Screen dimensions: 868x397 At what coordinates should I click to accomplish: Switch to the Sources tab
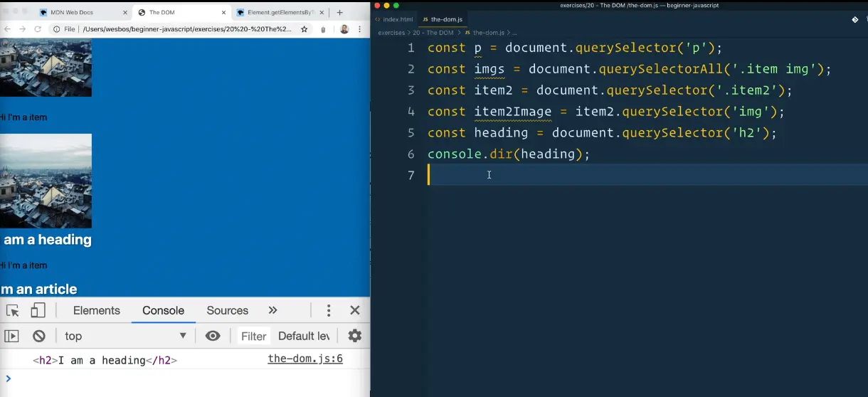(227, 311)
